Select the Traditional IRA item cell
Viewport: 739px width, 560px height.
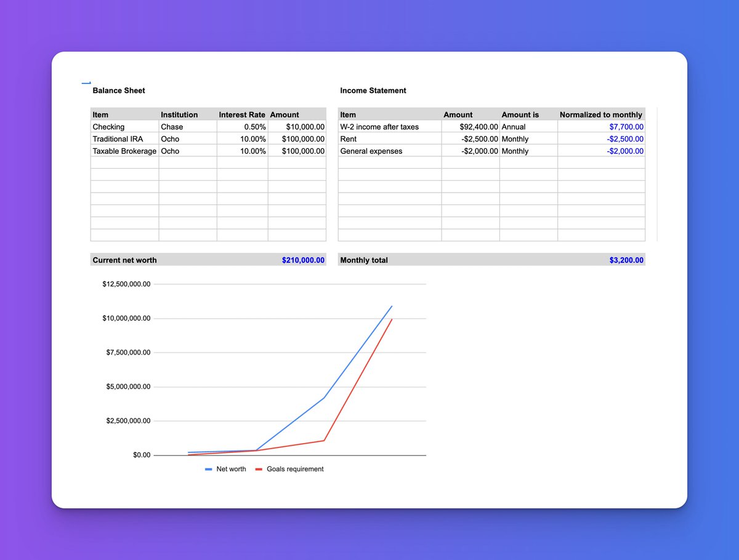click(124, 139)
